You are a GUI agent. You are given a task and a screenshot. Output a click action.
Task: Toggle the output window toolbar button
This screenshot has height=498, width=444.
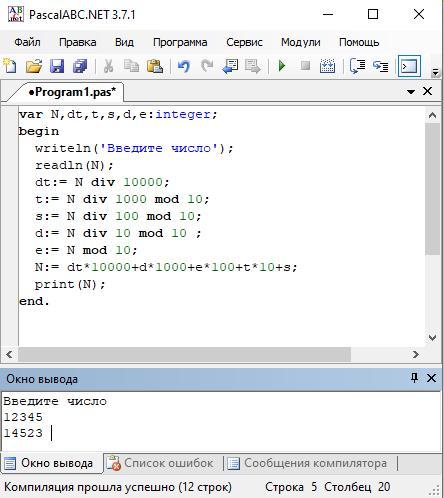409,66
